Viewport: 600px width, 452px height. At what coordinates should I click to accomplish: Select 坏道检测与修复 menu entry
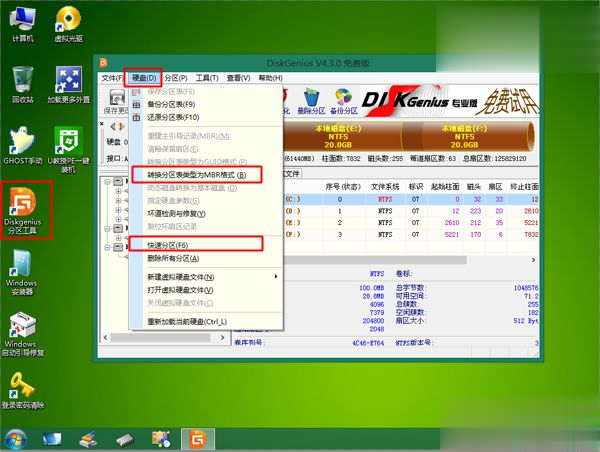tap(207, 214)
